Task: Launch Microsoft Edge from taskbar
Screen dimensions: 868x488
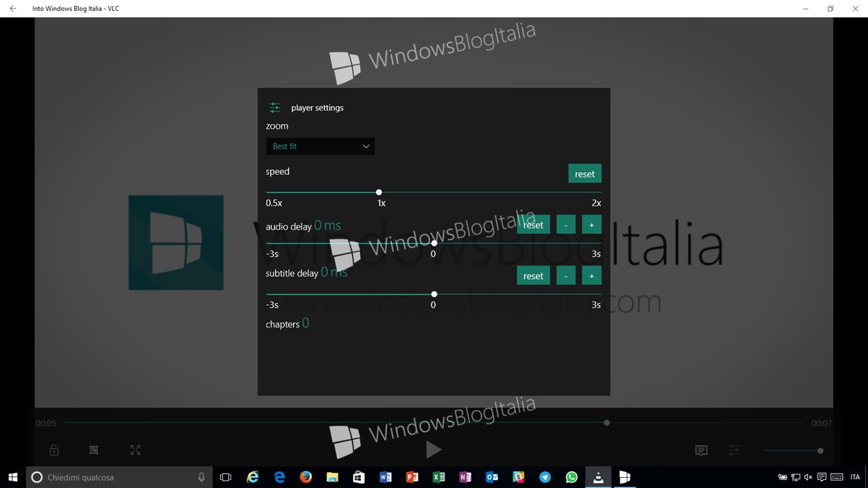Action: [x=279, y=477]
